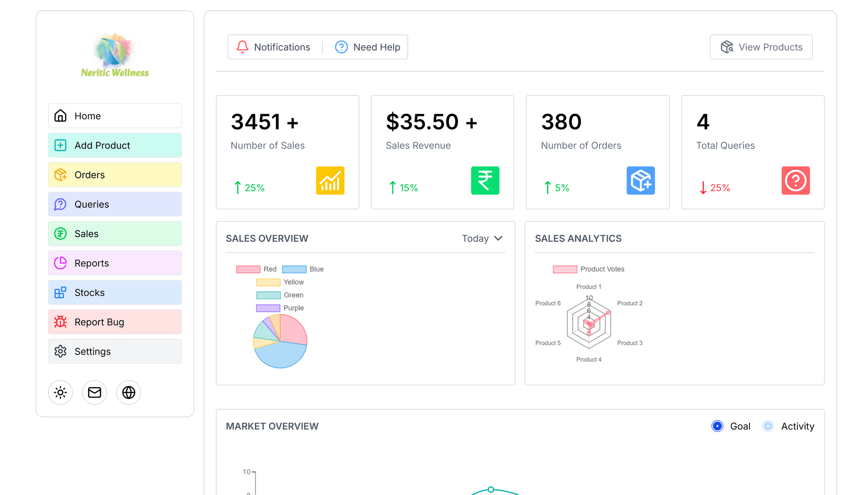This screenshot has width=868, height=495.
Task: Open the Settings page
Action: click(115, 351)
